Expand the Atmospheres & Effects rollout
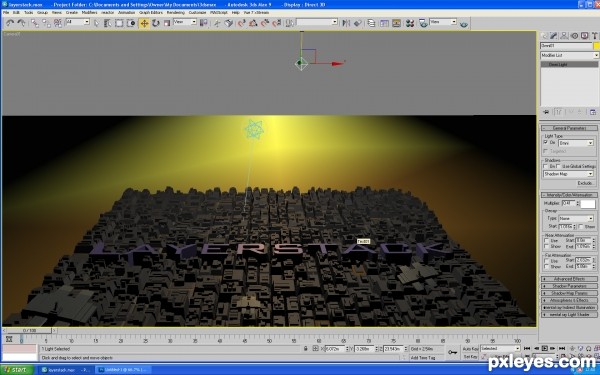 click(569, 300)
